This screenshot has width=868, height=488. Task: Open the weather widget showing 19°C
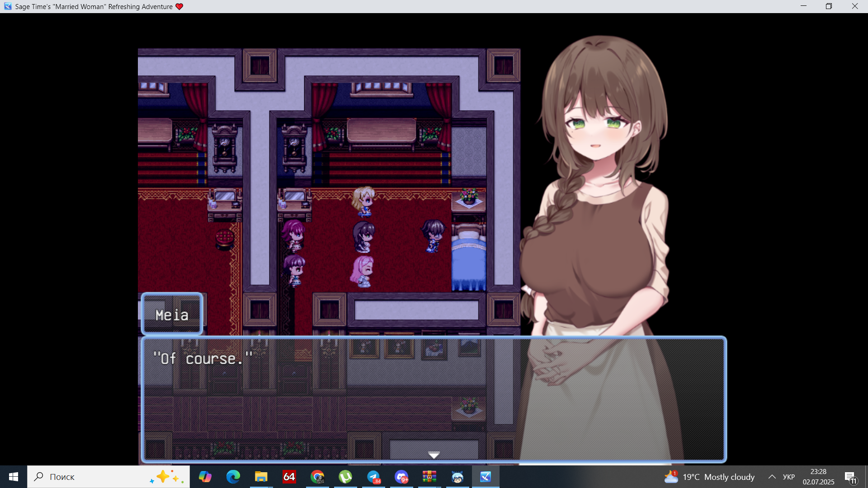point(710,477)
